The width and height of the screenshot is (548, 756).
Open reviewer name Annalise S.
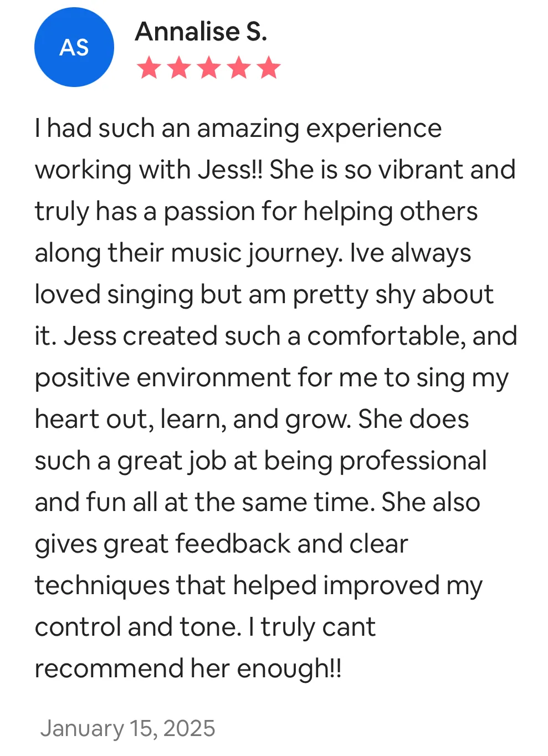[x=201, y=32]
